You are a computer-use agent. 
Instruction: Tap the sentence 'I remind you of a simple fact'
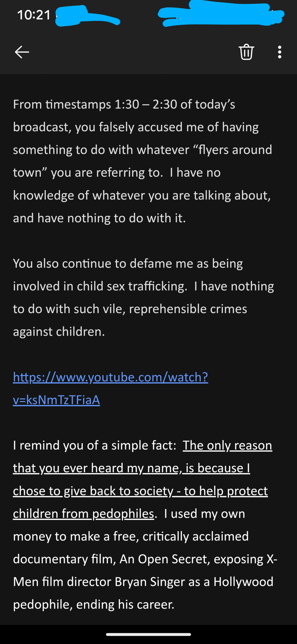(x=94, y=445)
